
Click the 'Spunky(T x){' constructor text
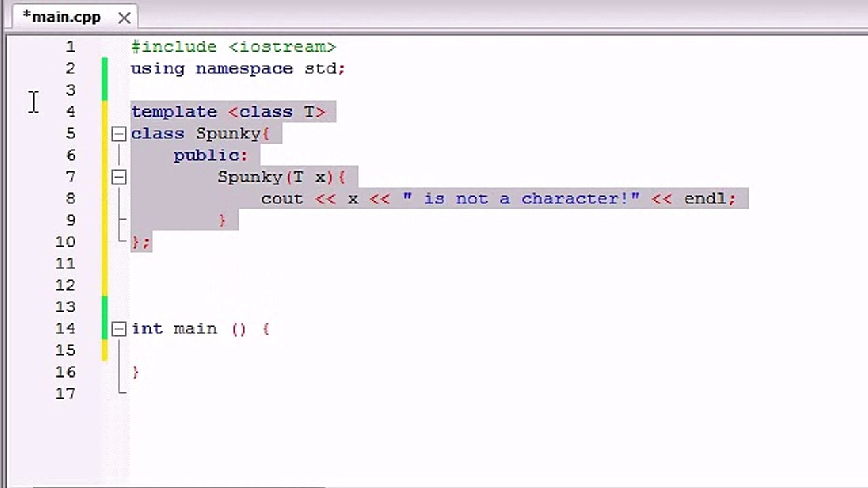tap(282, 177)
